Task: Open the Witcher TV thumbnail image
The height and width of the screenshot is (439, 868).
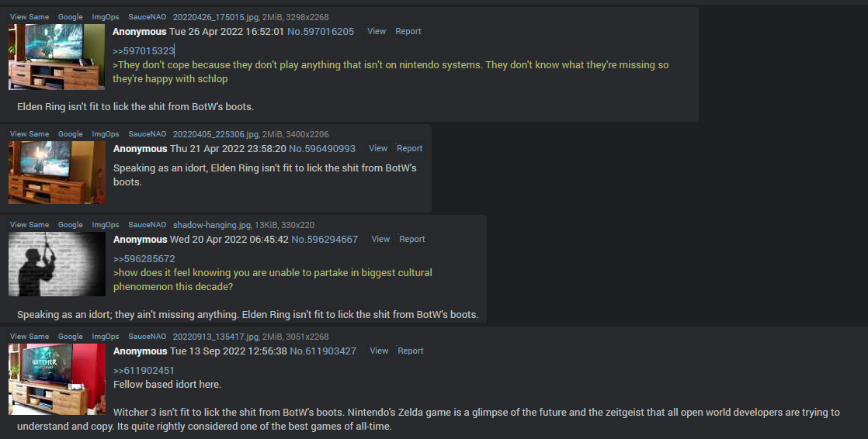Action: pyautogui.click(x=57, y=379)
